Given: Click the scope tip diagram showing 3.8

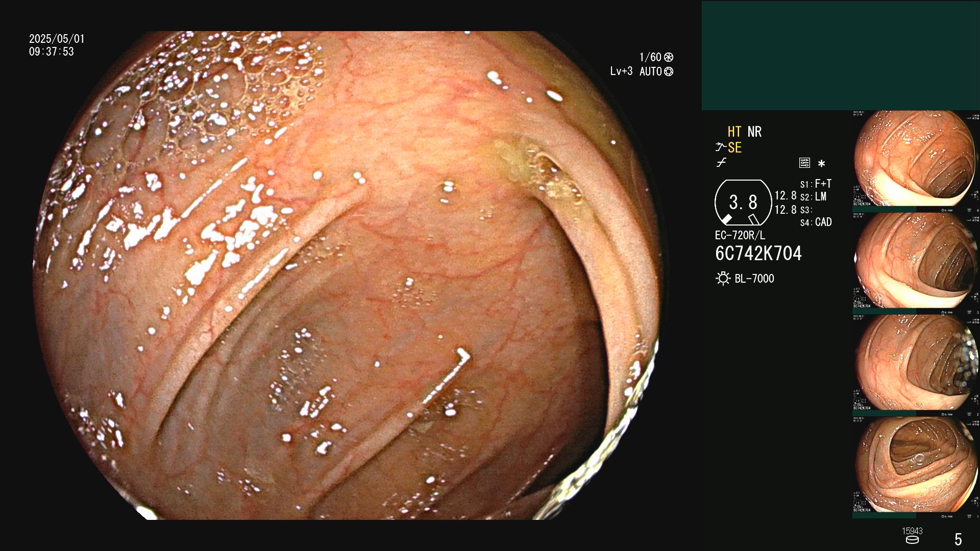Looking at the screenshot, I should [x=743, y=203].
